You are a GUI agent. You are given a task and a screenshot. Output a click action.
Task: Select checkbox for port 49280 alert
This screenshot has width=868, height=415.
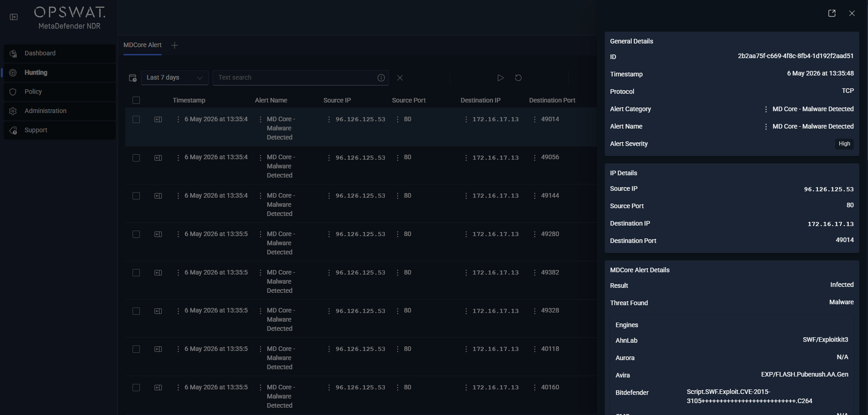(x=136, y=234)
